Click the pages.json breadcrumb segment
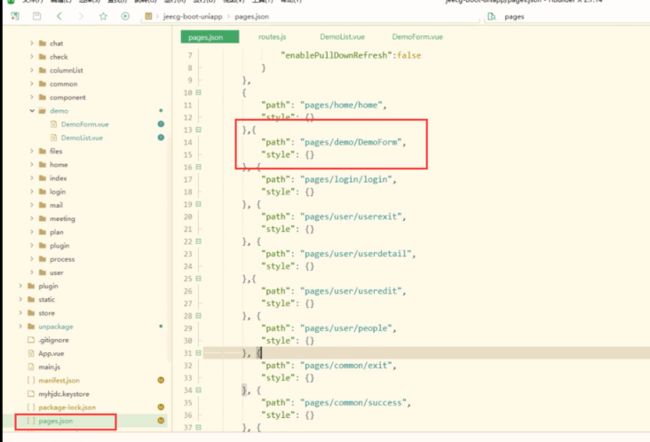This screenshot has height=442, width=650. point(252,17)
